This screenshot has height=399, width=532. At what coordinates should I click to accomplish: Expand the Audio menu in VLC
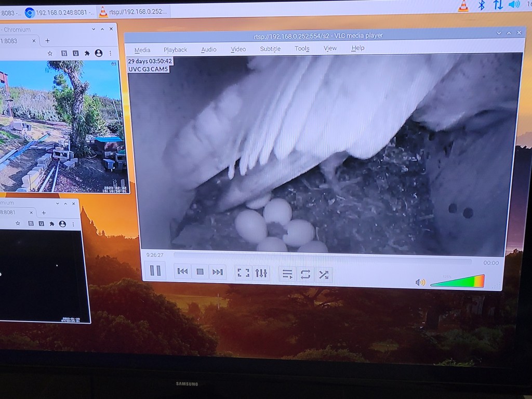pyautogui.click(x=208, y=49)
